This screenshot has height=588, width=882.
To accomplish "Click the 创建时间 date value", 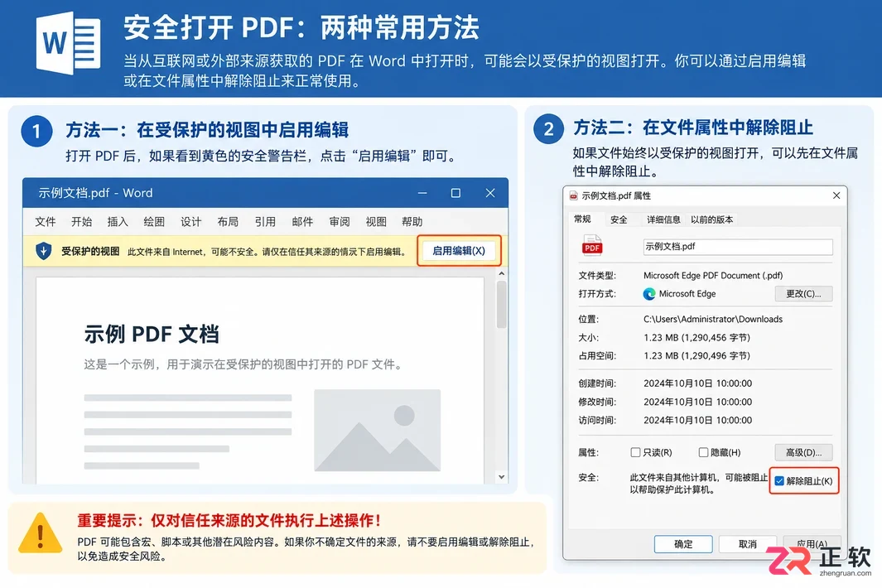I will [697, 383].
